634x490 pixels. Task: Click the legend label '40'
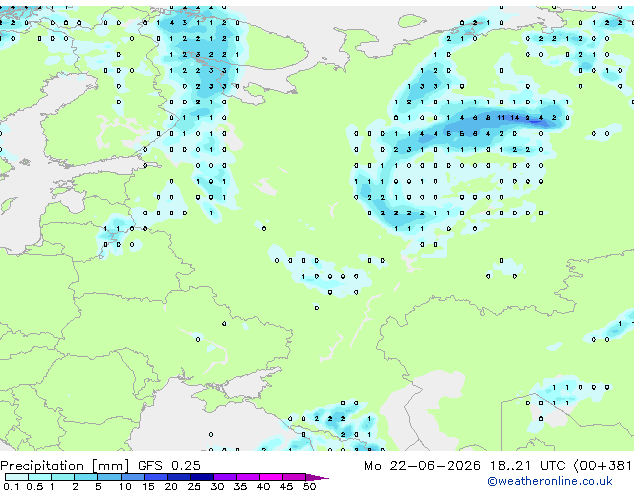pyautogui.click(x=263, y=486)
